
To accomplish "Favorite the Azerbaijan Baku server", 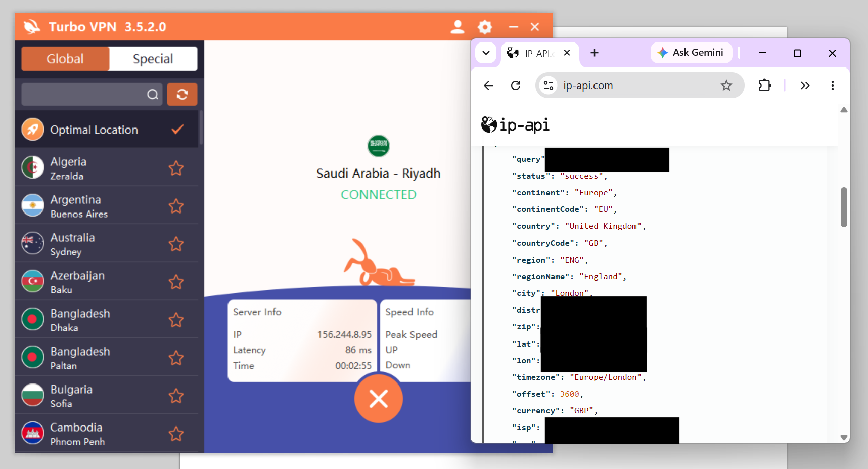I will tap(176, 282).
